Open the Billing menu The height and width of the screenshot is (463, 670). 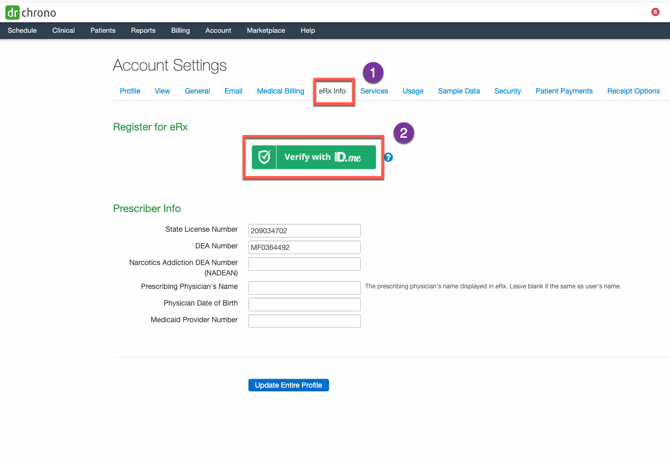[180, 31]
